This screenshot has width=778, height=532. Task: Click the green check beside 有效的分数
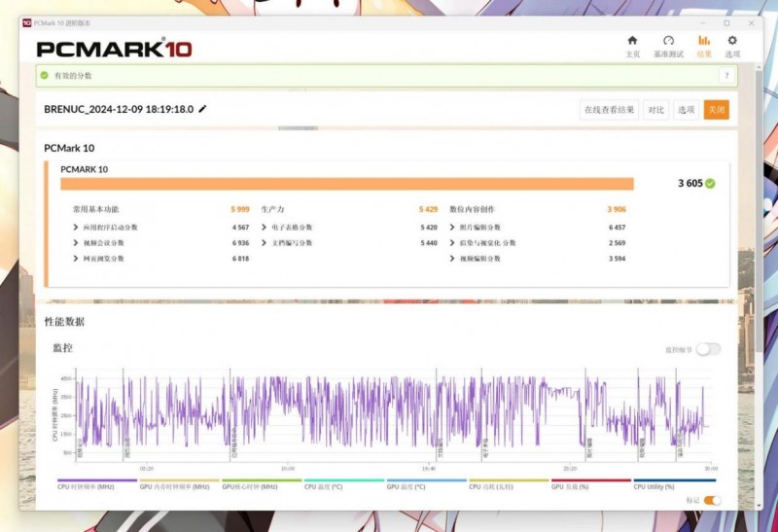[x=44, y=76]
